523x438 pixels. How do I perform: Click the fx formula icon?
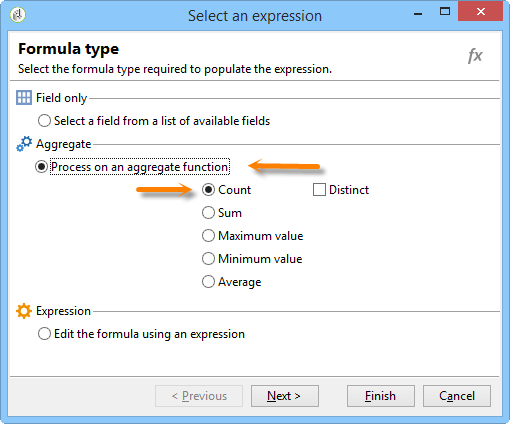[475, 55]
